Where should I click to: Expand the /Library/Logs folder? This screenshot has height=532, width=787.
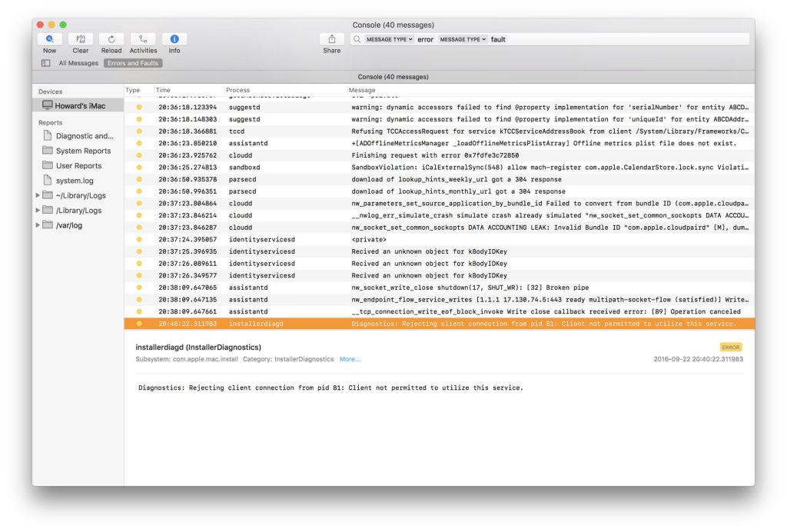click(x=38, y=210)
